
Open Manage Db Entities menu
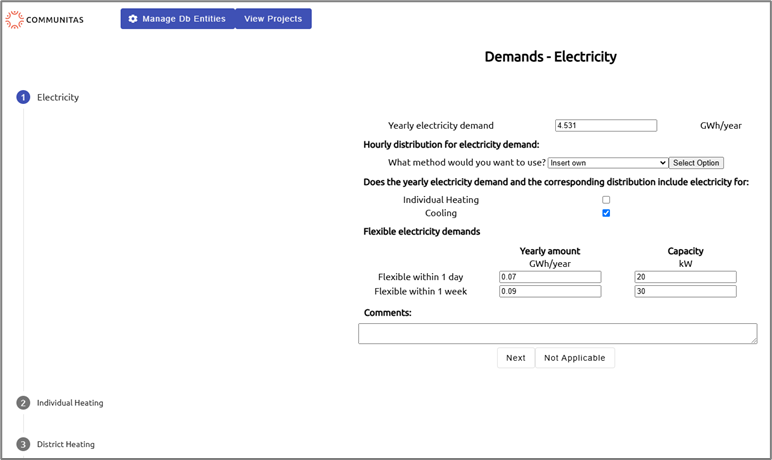coord(178,19)
